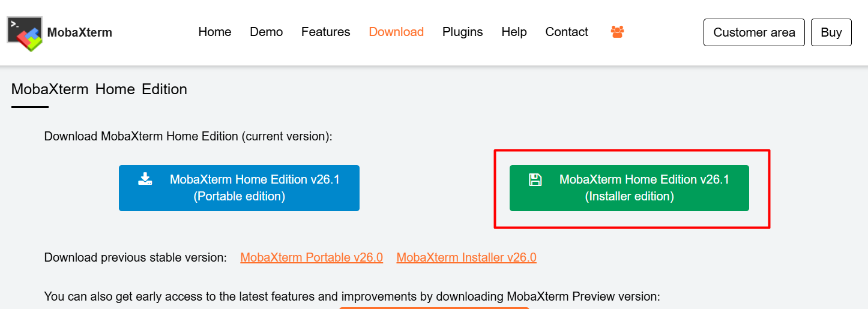Open the orange community people icon
This screenshot has width=868, height=309.
tap(617, 32)
